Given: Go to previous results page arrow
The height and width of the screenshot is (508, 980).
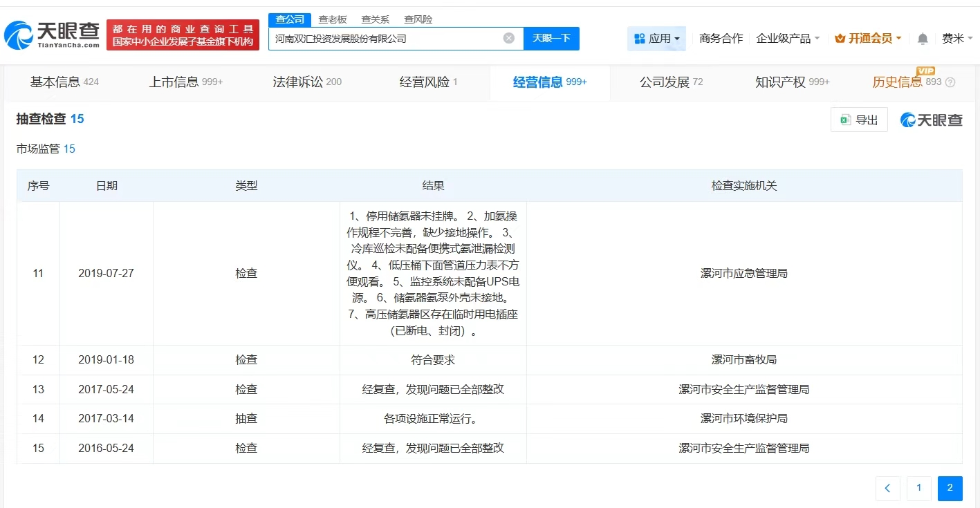Looking at the screenshot, I should 887,488.
